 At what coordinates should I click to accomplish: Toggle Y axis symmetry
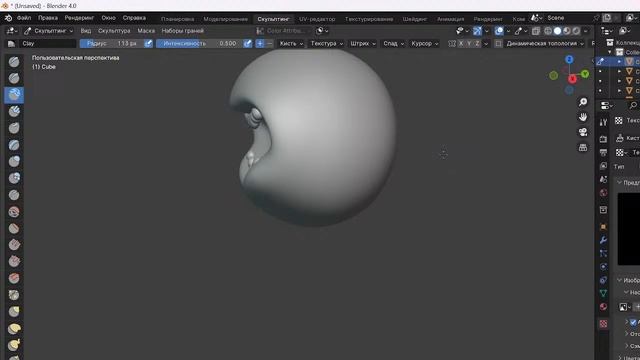469,43
